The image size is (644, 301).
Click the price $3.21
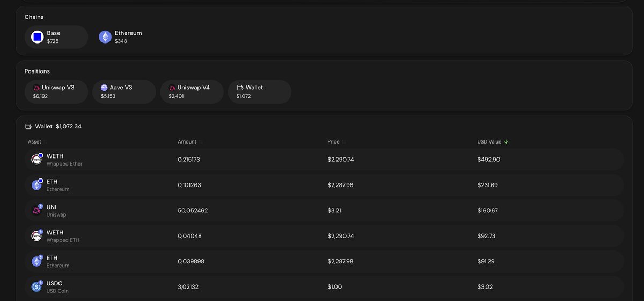(x=335, y=211)
